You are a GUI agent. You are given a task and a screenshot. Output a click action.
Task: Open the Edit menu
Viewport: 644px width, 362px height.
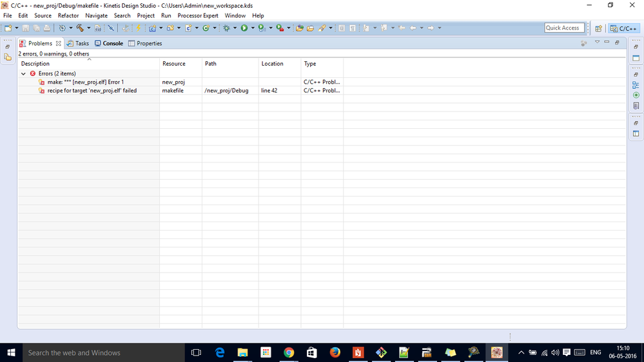click(x=23, y=15)
